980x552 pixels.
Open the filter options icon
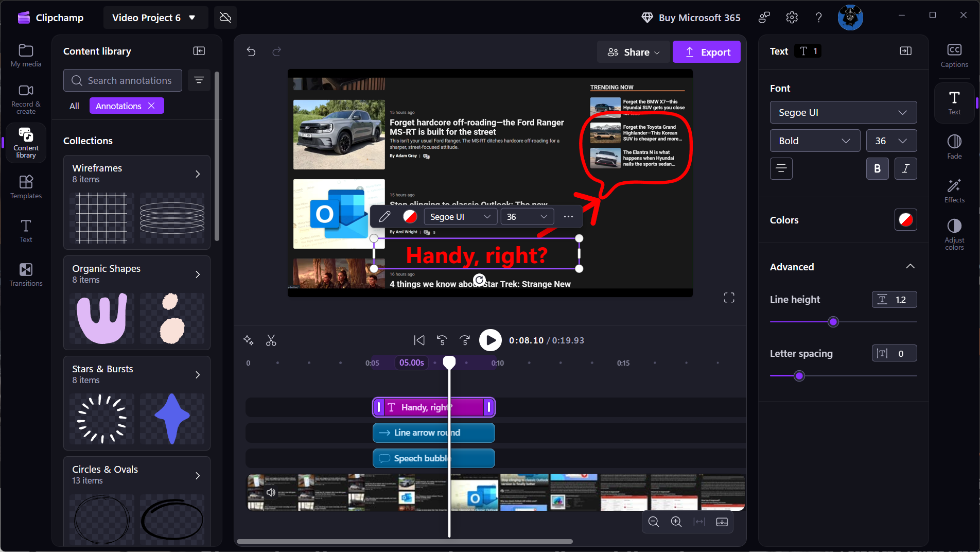pos(199,80)
